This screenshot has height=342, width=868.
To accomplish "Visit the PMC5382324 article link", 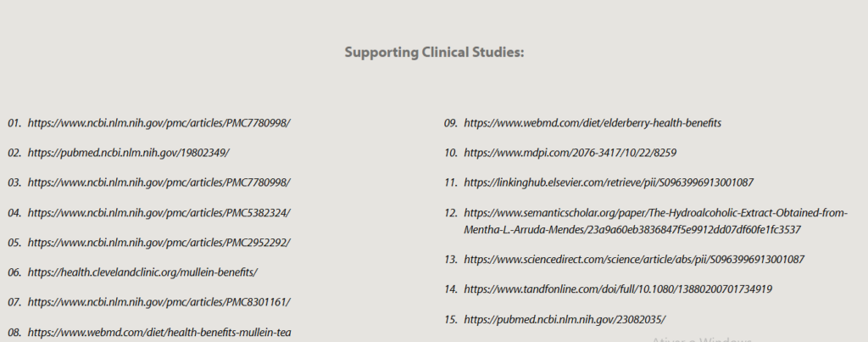I will click(x=159, y=212).
